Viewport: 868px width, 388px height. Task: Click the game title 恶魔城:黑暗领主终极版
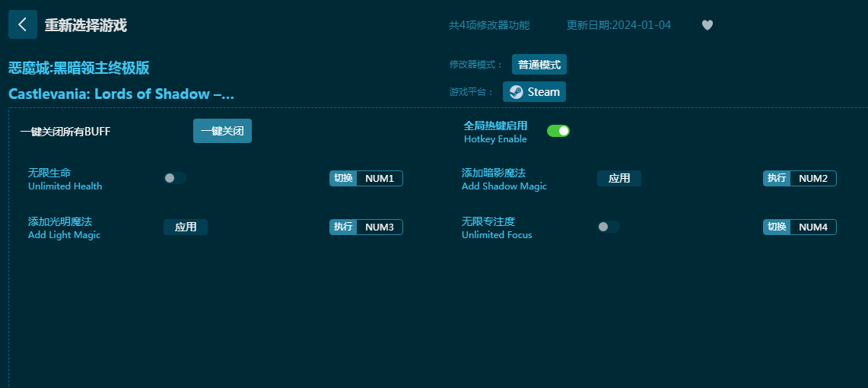(x=78, y=68)
